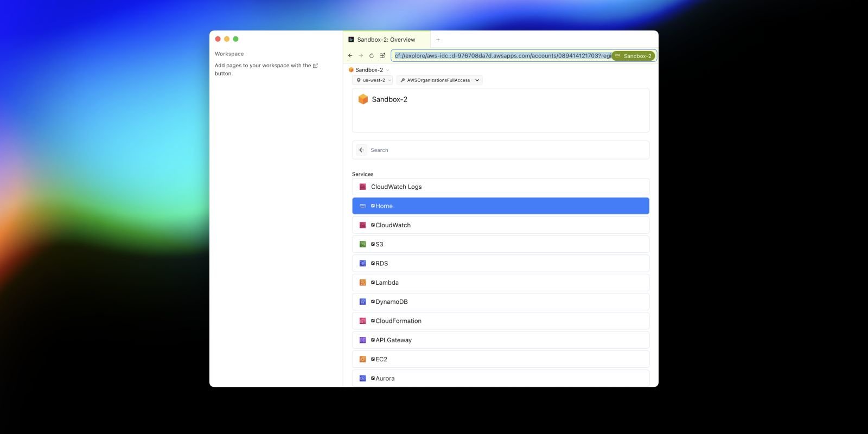Click the CloudWatch service icon
This screenshot has width=868, height=434.
click(x=363, y=225)
